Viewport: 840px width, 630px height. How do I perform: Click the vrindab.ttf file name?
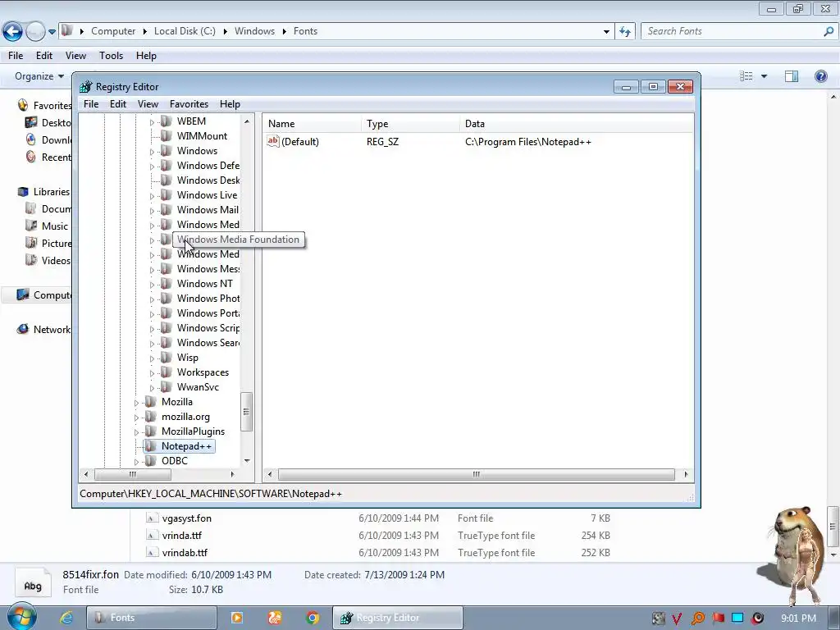pyautogui.click(x=185, y=552)
